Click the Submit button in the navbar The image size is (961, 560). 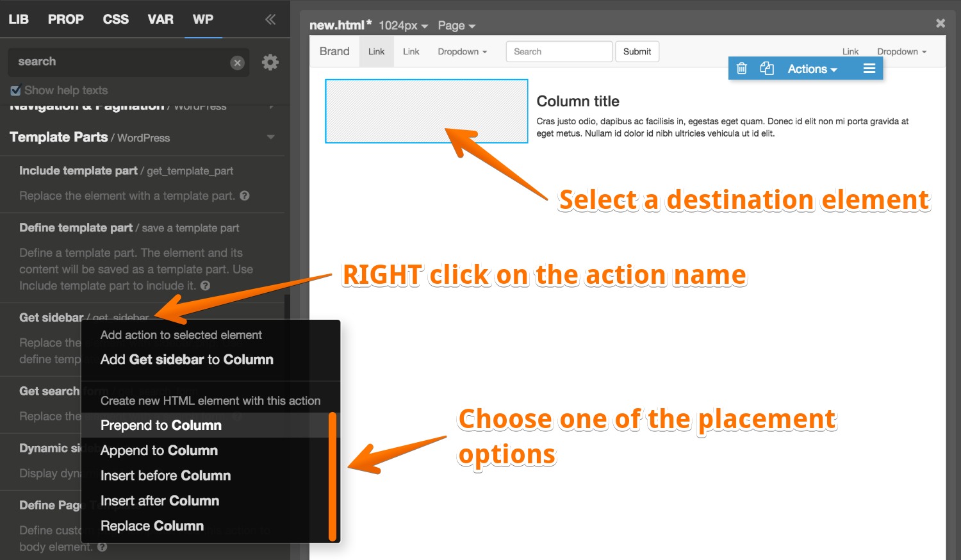(x=637, y=52)
